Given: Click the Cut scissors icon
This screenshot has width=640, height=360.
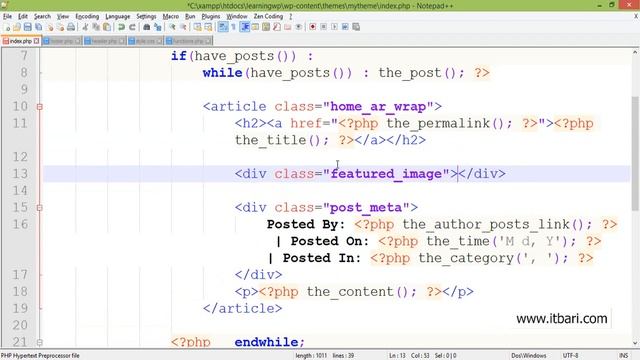Looking at the screenshot, I should pos(85,27).
